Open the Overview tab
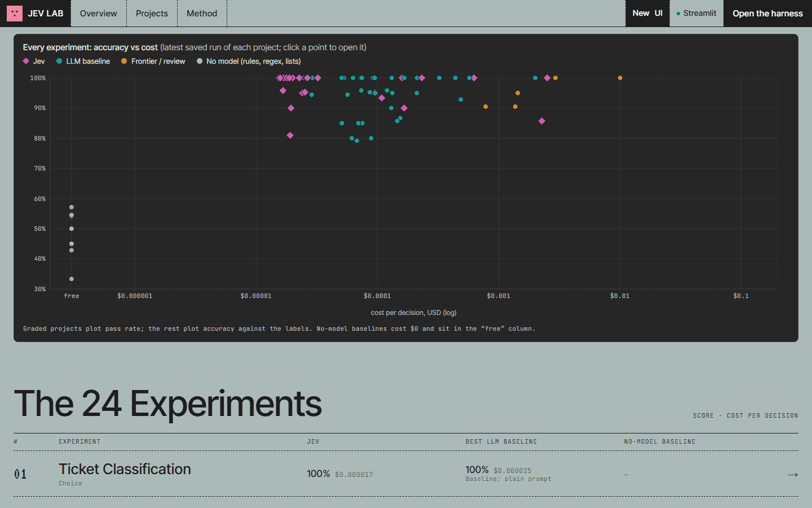Viewport: 812px width, 508px height. [99, 14]
